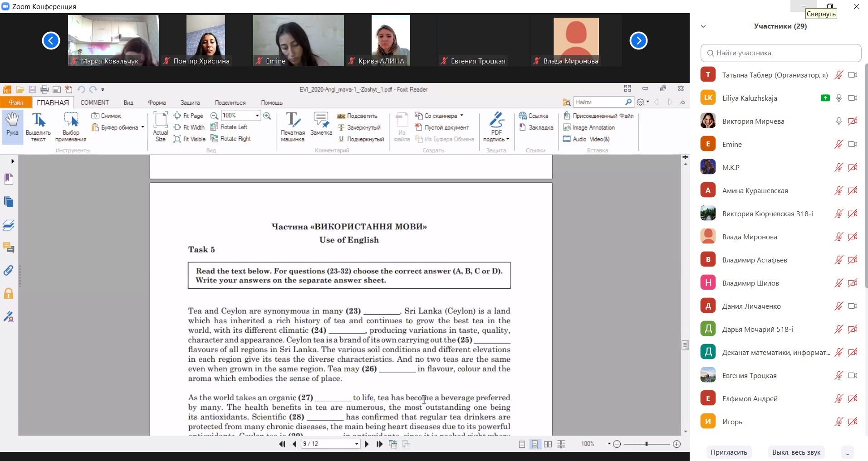Viewport: 868px width, 461px height.
Task: Collapse the participants panel chevron
Action: (x=703, y=26)
